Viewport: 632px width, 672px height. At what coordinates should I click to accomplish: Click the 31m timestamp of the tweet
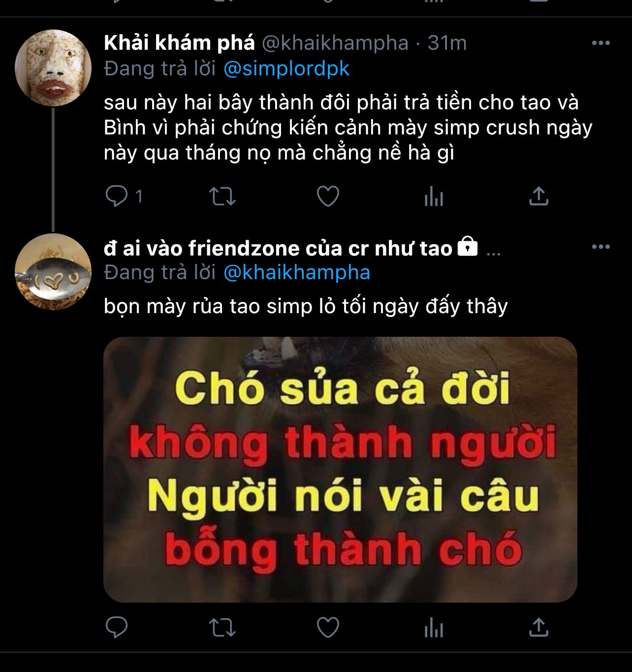[447, 43]
